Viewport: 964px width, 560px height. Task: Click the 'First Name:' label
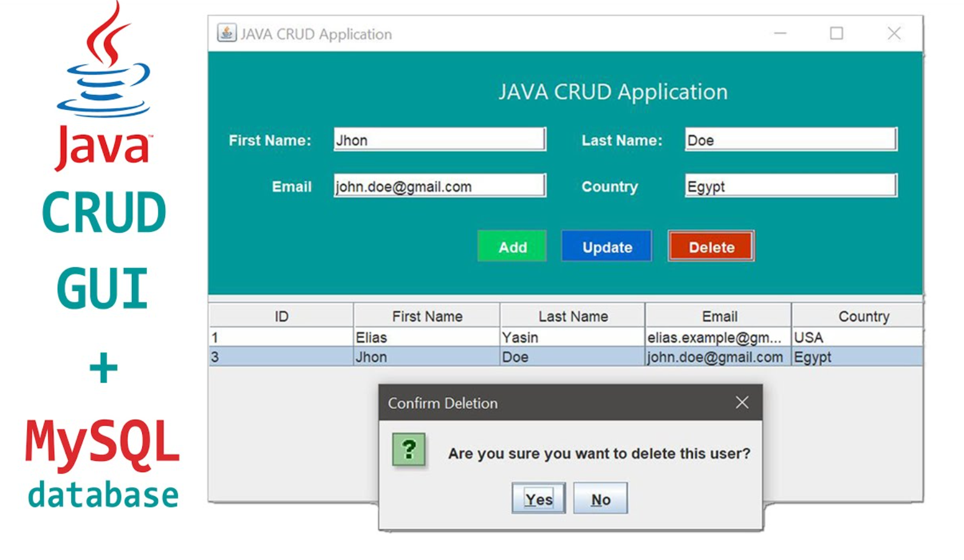click(270, 140)
